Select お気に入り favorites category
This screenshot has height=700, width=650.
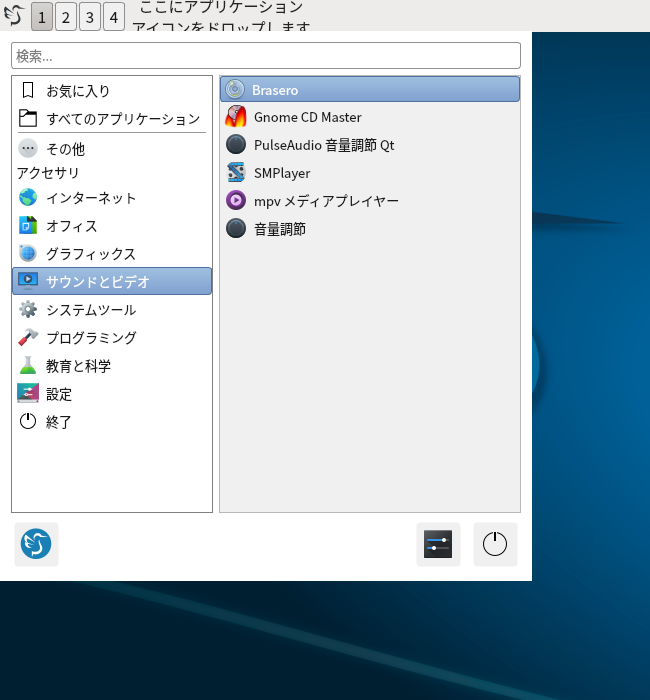112,91
